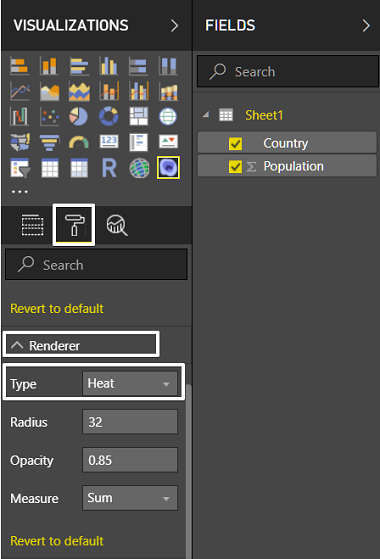The width and height of the screenshot is (380, 559).
Task: Select the clustered column chart visual
Action: [x=109, y=66]
